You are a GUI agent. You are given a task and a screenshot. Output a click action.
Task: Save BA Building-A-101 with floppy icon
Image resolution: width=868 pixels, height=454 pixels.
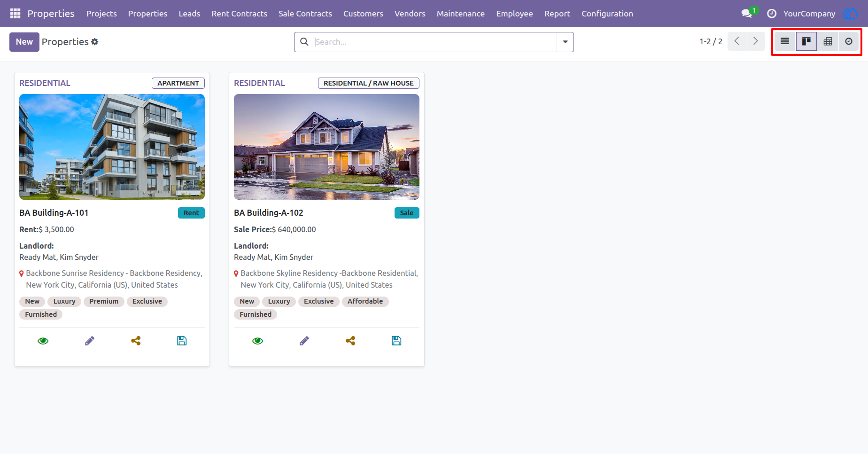click(182, 341)
